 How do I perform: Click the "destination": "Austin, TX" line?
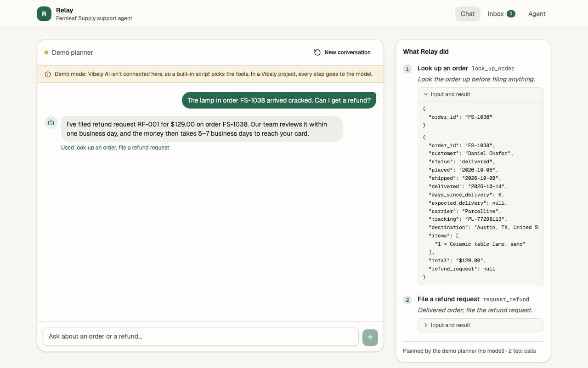coord(483,228)
